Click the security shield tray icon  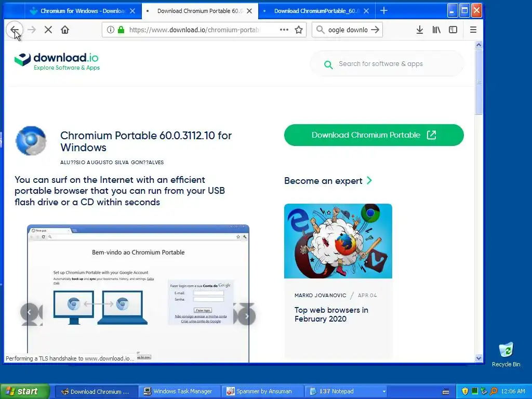[x=465, y=392]
